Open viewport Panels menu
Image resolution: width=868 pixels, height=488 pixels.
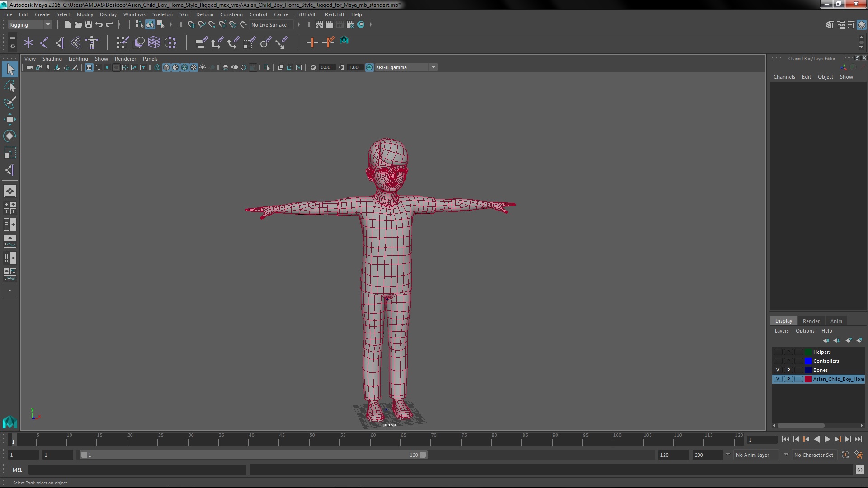pos(150,59)
